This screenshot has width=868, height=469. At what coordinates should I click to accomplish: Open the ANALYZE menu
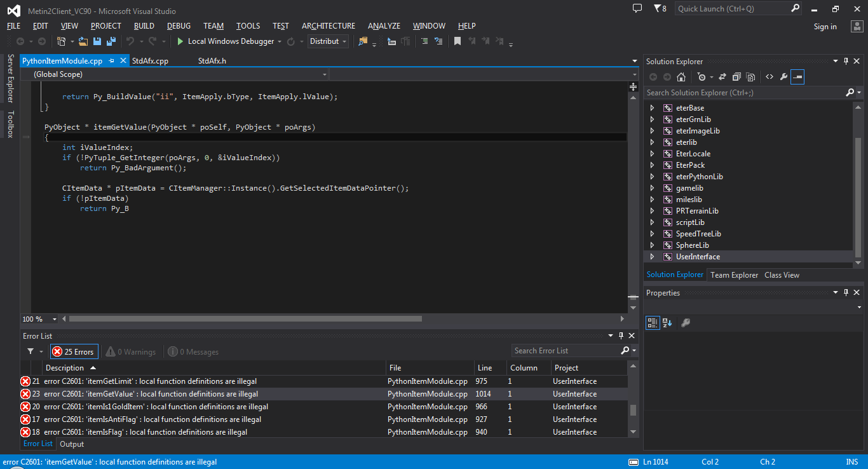point(384,26)
